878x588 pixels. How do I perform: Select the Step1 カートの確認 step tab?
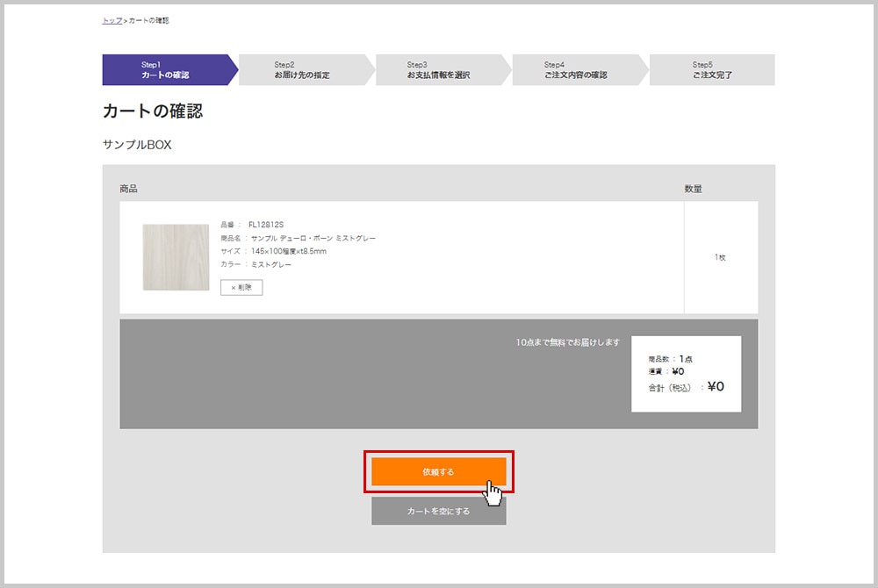(x=165, y=70)
